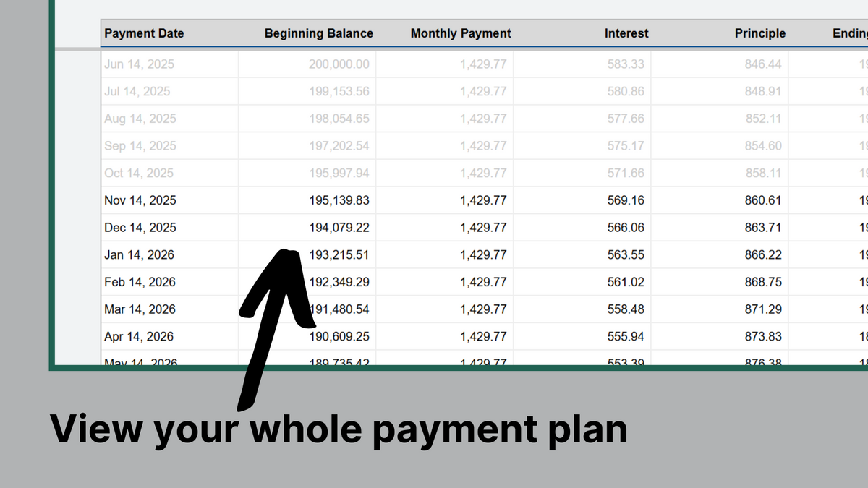Click the 558.48 interest cell
This screenshot has height=488, width=868.
(582, 309)
